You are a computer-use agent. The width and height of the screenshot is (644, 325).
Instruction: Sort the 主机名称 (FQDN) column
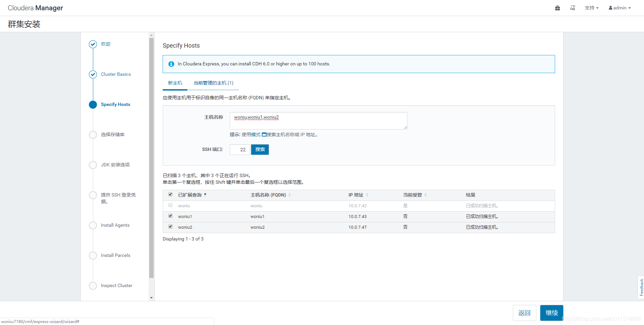point(290,195)
